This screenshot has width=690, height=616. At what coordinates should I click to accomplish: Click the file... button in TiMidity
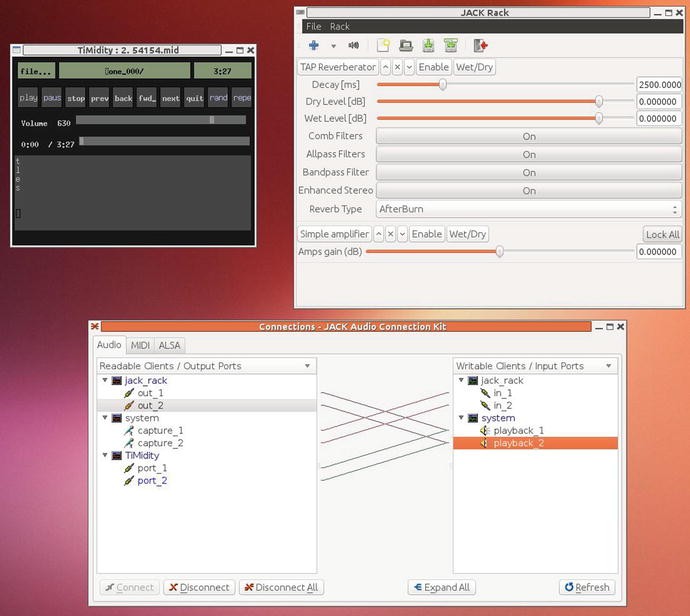tap(37, 71)
